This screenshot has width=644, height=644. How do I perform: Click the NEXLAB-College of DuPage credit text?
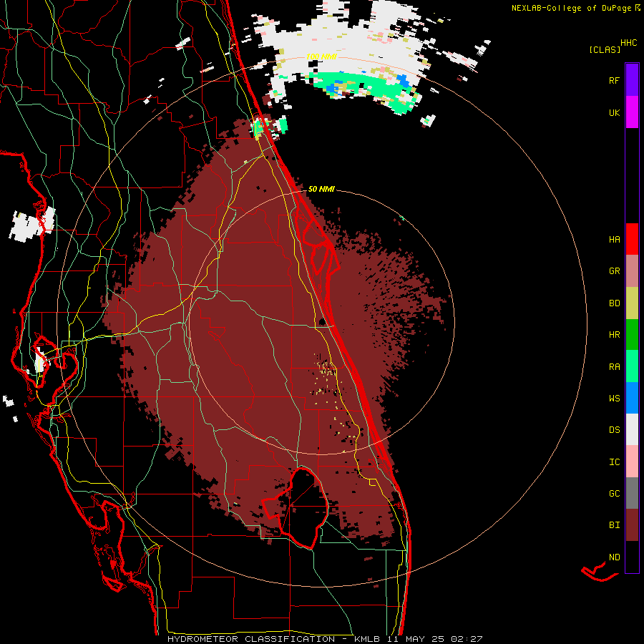[571, 8]
